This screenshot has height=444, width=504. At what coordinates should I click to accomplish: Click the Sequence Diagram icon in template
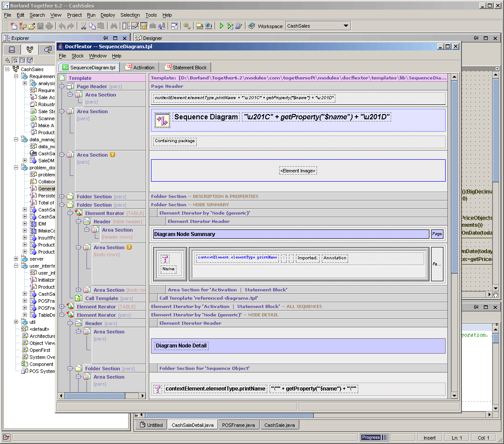(x=162, y=121)
